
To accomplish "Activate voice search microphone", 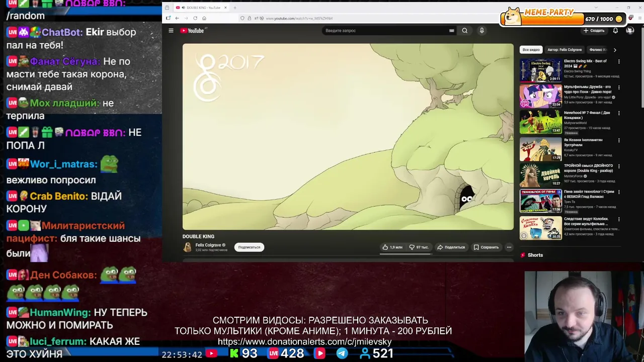I will click(481, 31).
